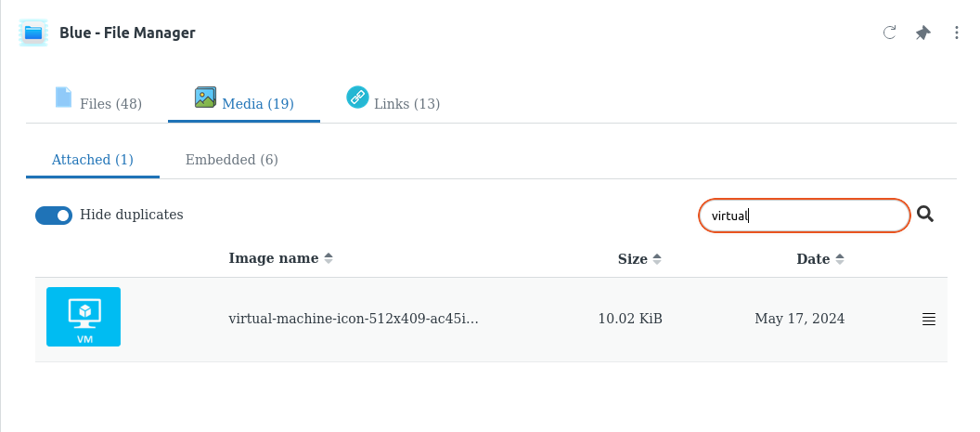Viewport: 980px width, 432px height.
Task: Click the Links tab chain icon
Action: tap(357, 97)
